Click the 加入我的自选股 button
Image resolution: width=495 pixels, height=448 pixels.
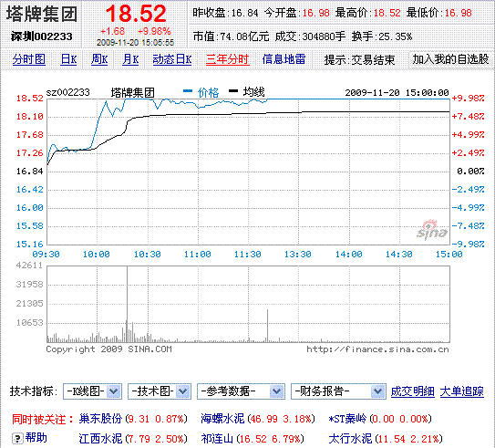451,59
